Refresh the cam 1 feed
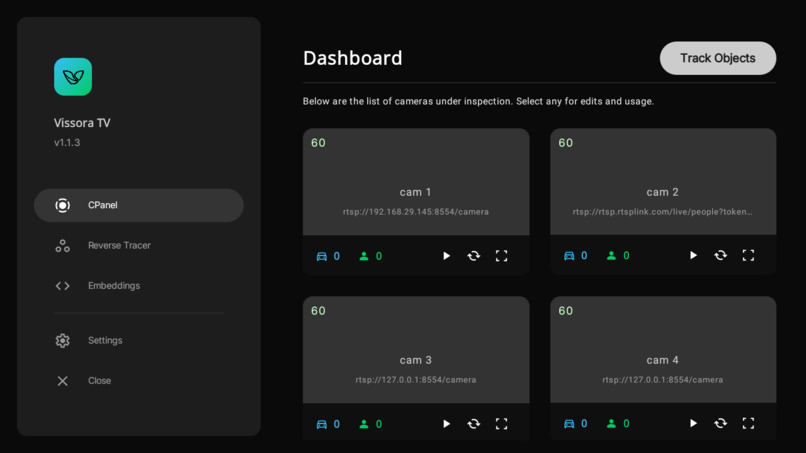This screenshot has width=806, height=453. [474, 256]
